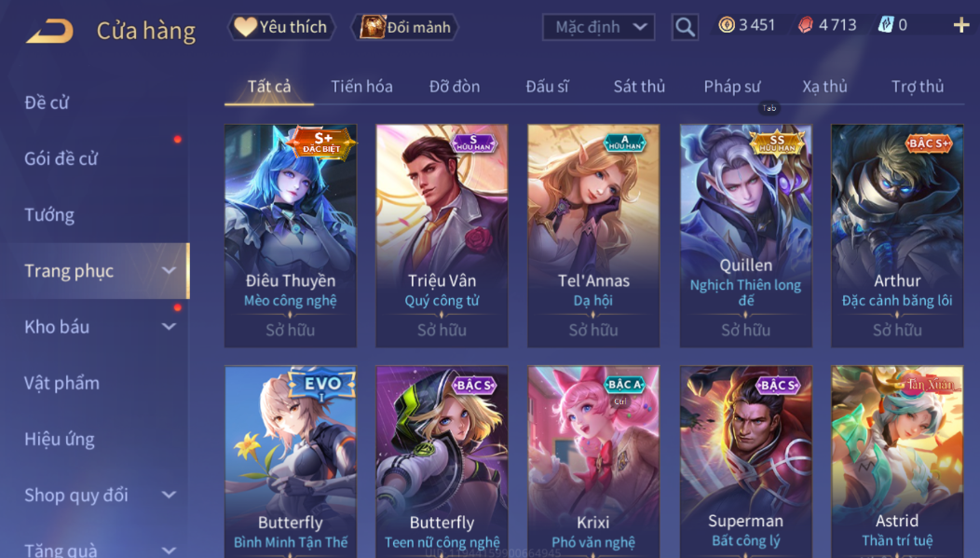Expand the Shop quy đổi section

(169, 495)
